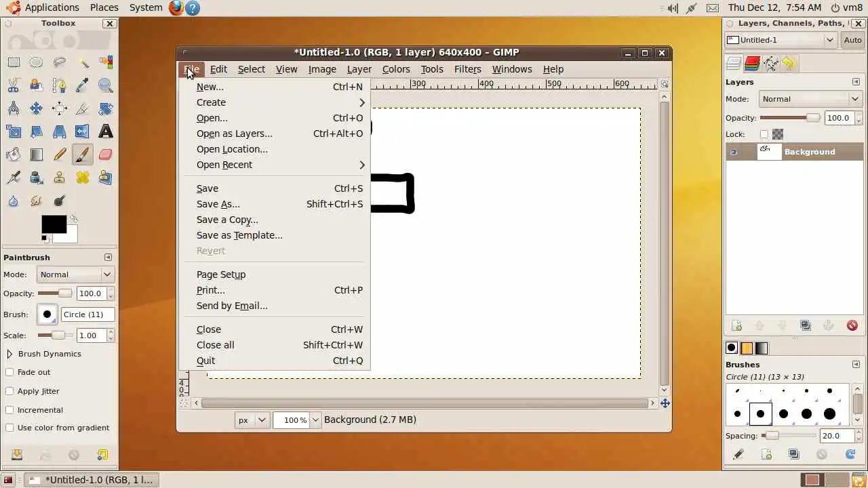This screenshot has height=488, width=868.
Task: Refresh brushes list
Action: point(850,455)
